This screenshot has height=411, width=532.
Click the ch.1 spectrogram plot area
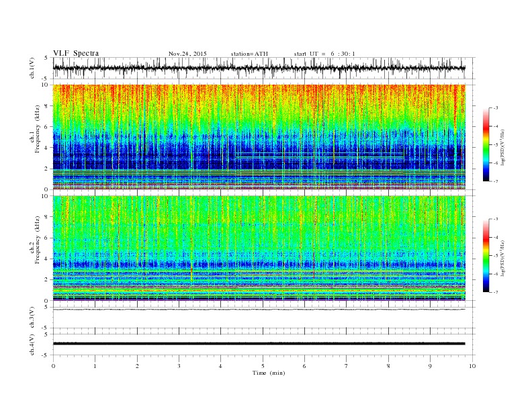[x=259, y=137]
